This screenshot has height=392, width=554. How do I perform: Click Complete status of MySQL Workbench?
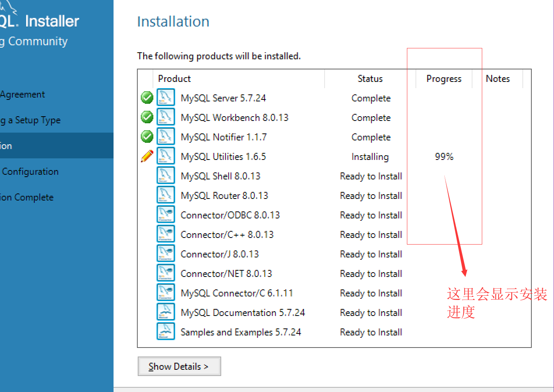click(371, 118)
